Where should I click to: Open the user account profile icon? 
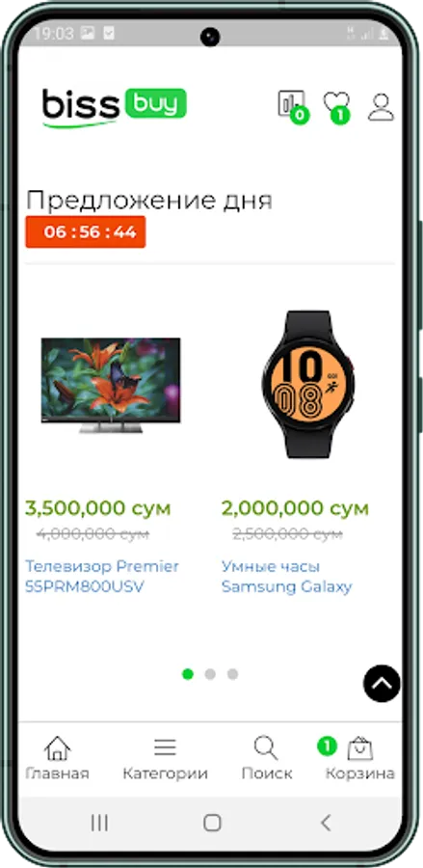[381, 107]
